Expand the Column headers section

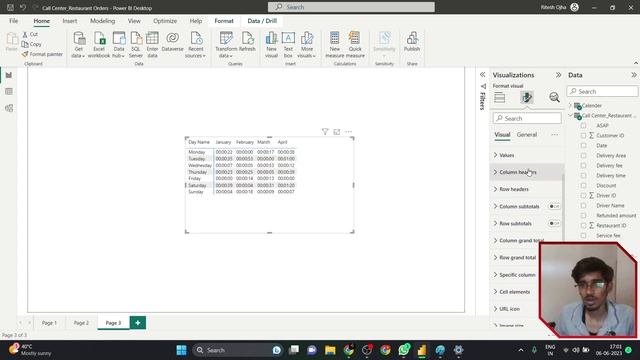(x=527, y=172)
